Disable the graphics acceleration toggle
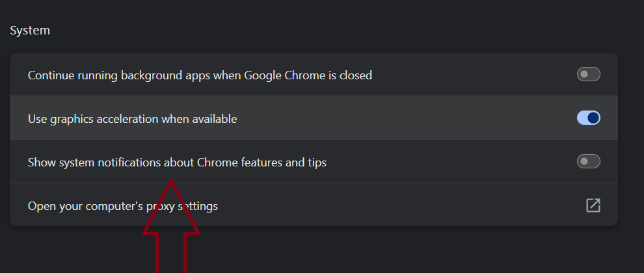The height and width of the screenshot is (273, 644). click(588, 118)
